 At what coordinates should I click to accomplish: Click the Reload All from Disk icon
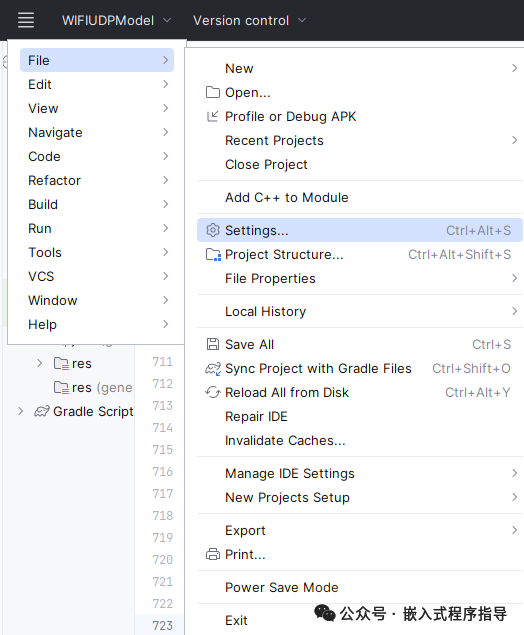213,392
